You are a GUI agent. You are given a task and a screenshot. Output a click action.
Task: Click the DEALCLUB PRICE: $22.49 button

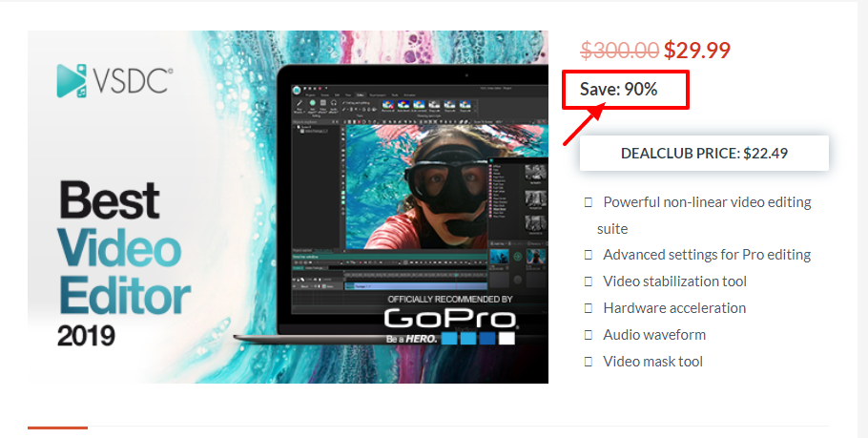pos(704,154)
